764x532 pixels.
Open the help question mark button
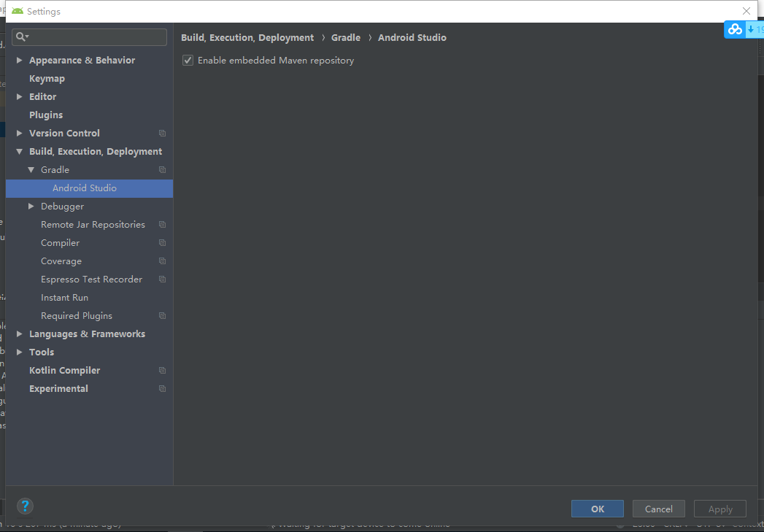point(25,506)
